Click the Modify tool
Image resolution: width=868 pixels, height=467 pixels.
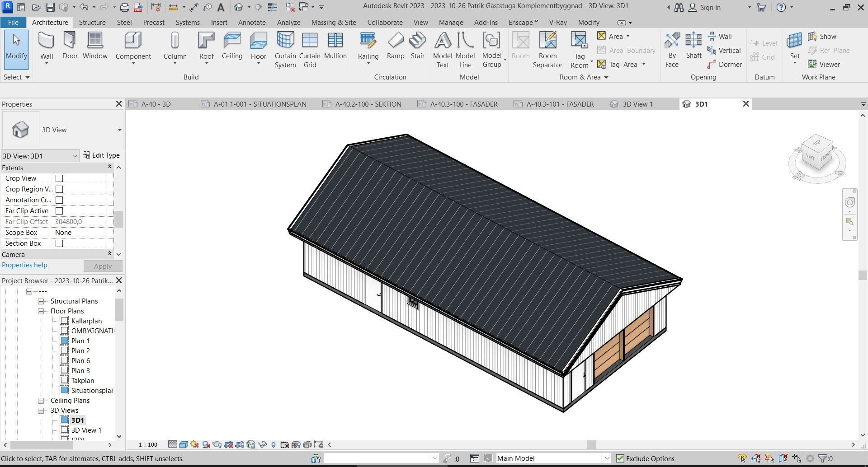coord(16,50)
